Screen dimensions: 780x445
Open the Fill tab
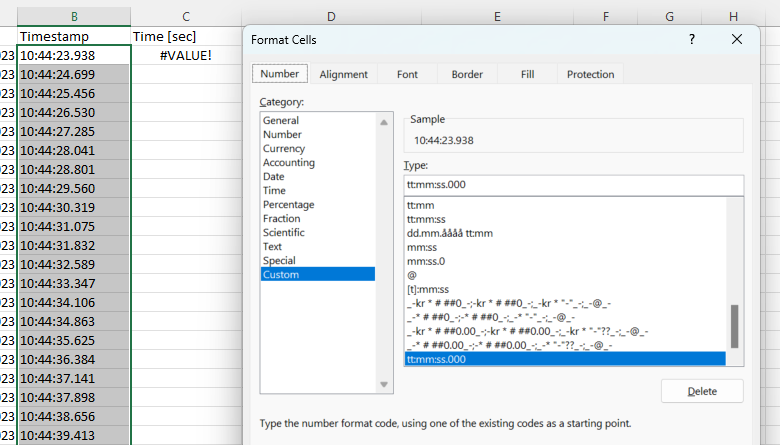(x=527, y=74)
